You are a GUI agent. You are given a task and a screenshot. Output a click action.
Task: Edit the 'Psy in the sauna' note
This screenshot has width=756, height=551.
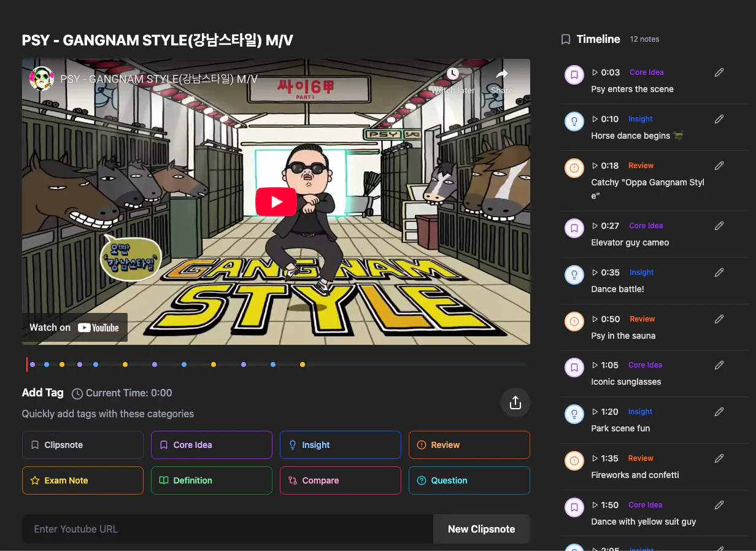[719, 319]
